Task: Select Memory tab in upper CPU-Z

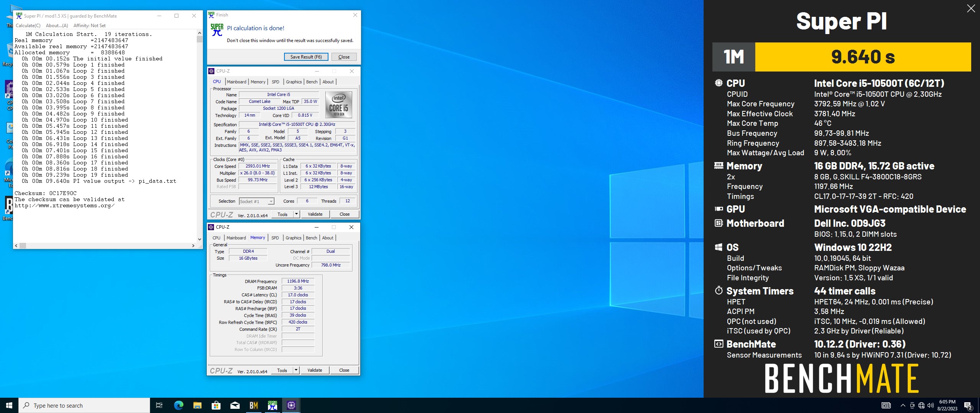Action: coord(258,82)
